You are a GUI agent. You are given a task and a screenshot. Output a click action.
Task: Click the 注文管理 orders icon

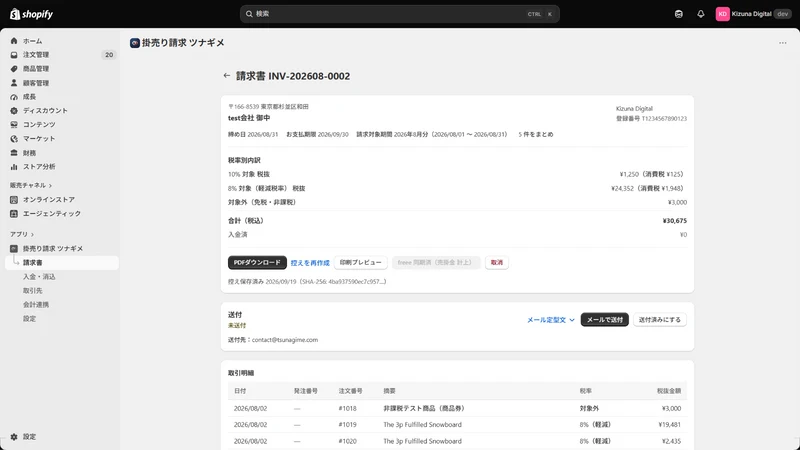[x=14, y=55]
